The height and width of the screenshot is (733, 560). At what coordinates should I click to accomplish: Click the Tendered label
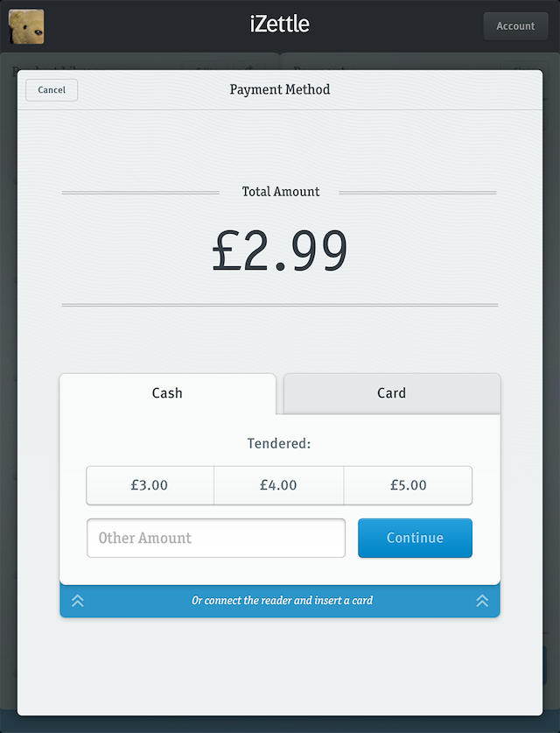[x=279, y=444]
